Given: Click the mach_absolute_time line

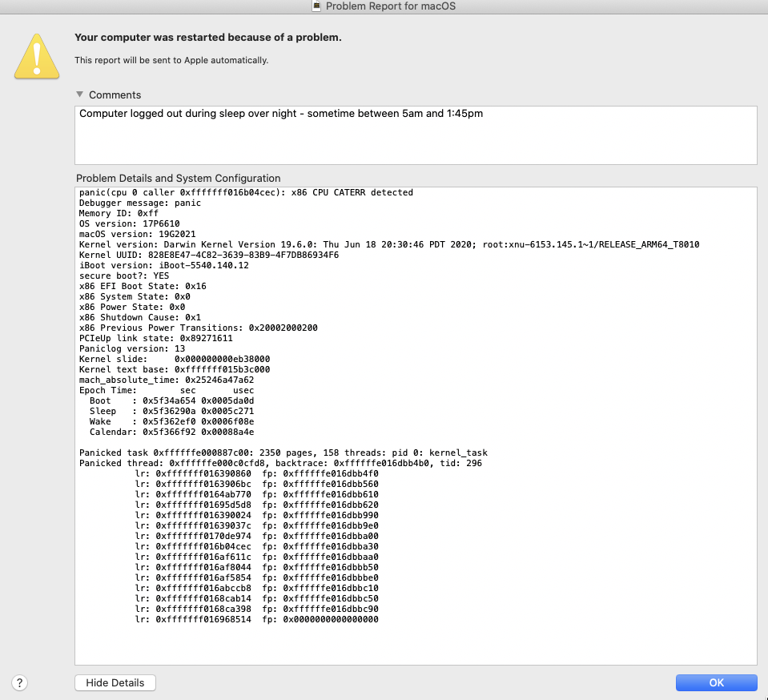Looking at the screenshot, I should coord(167,380).
